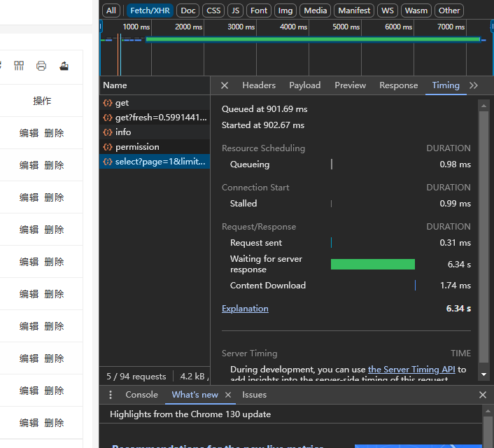Viewport: 494px width, 448px height.
Task: Toggle the Fetch/XHR filter
Action: [150, 10]
